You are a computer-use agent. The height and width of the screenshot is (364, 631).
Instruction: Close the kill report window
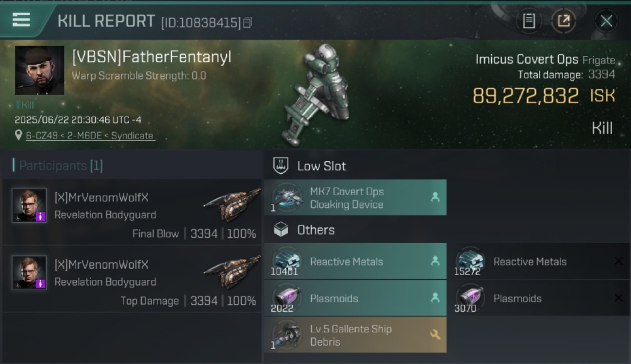[x=606, y=21]
